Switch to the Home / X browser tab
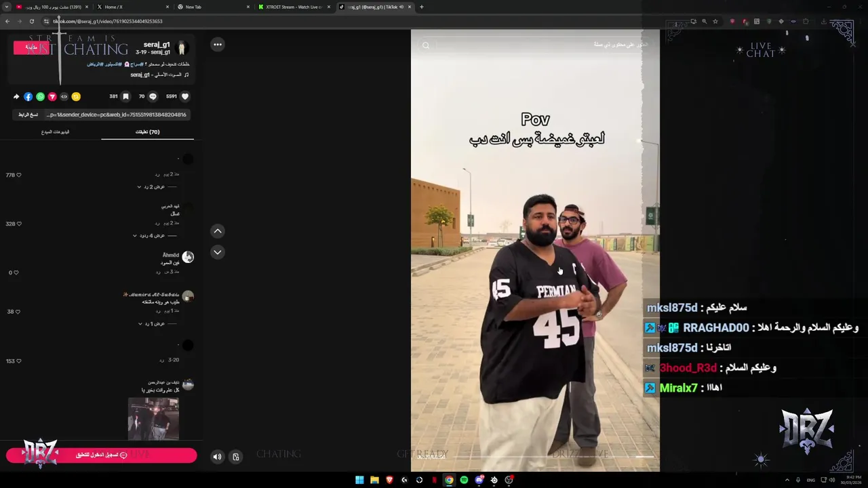The image size is (868, 488). coord(133,7)
